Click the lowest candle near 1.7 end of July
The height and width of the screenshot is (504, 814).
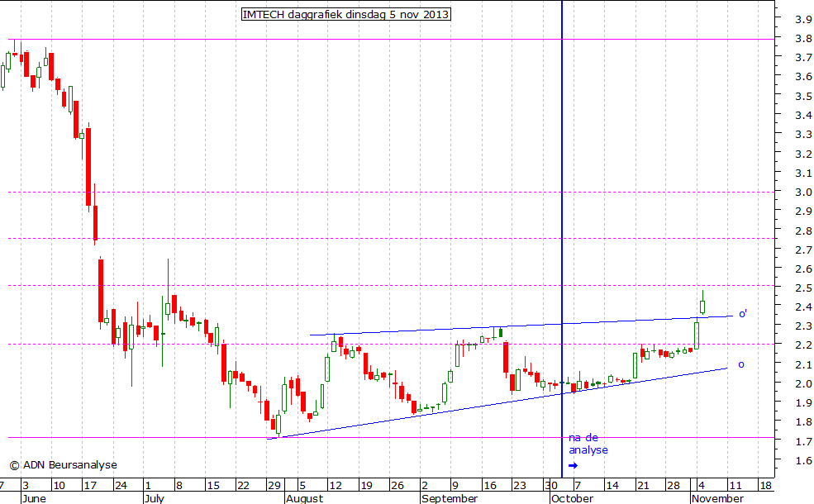tap(278, 423)
